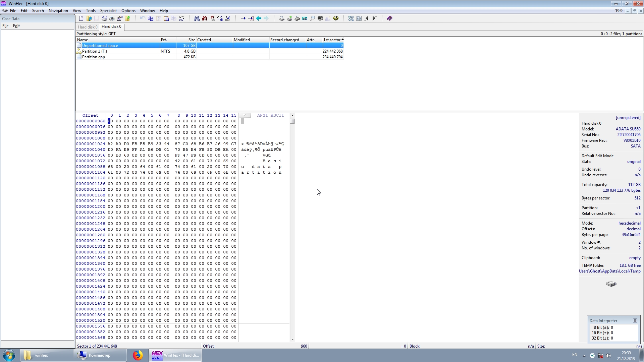Click the Open file folder icon

point(89,18)
